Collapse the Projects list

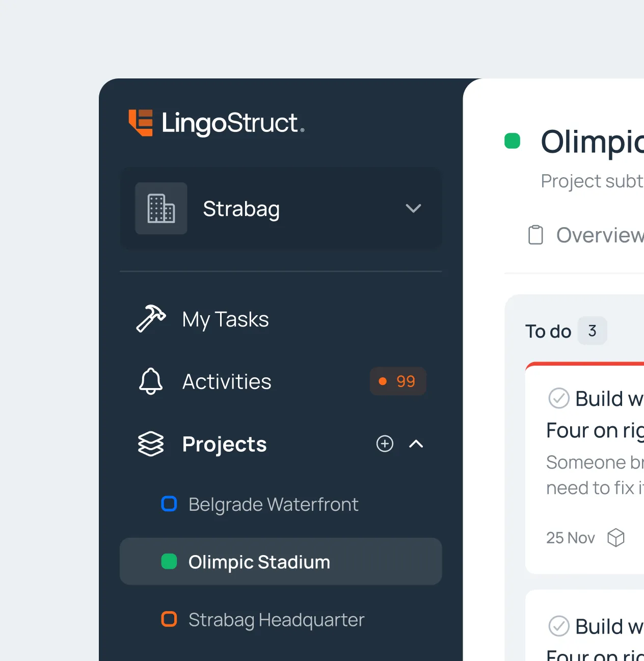coord(416,444)
